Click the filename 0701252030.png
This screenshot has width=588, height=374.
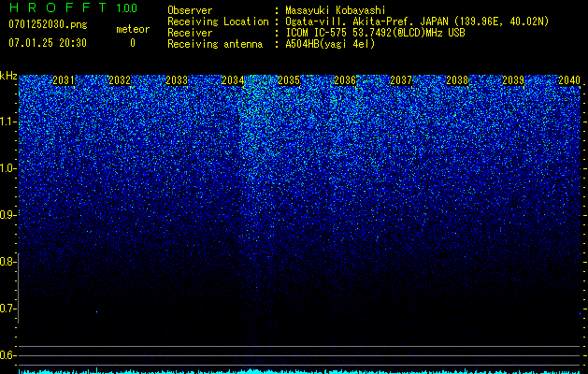(x=48, y=24)
